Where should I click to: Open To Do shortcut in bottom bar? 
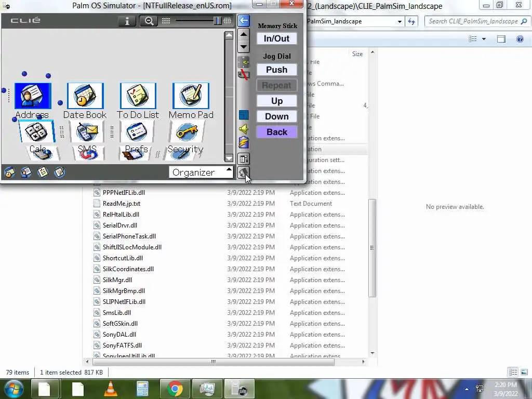43,172
